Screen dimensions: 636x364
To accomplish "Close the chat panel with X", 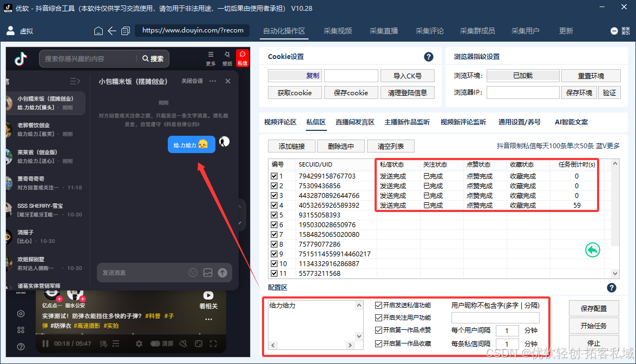I will tap(228, 81).
